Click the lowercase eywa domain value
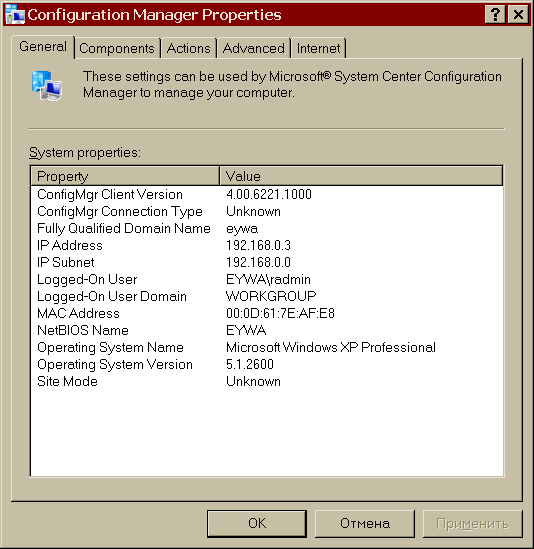Image resolution: width=534 pixels, height=549 pixels. pyautogui.click(x=242, y=229)
